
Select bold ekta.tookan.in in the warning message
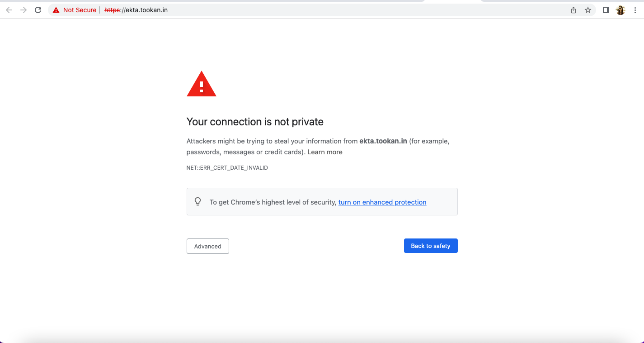click(383, 141)
